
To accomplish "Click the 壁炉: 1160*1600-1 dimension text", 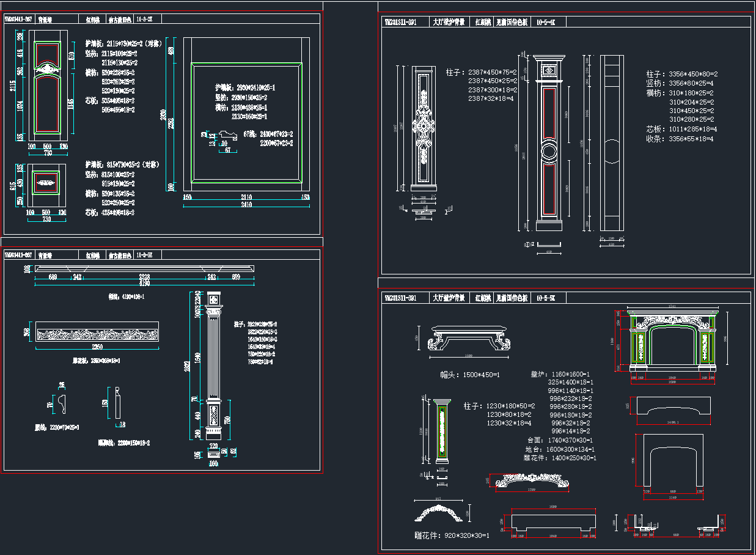I will pyautogui.click(x=560, y=373).
